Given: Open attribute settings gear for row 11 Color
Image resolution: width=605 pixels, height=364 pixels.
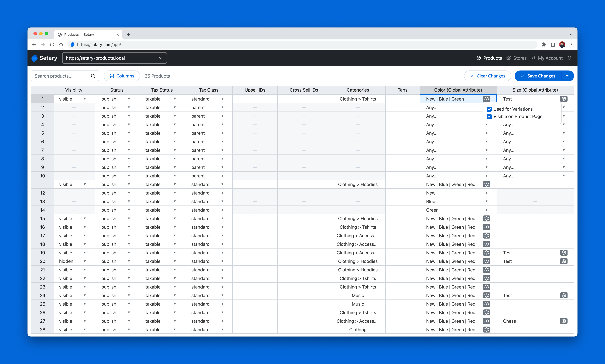Looking at the screenshot, I should (x=486, y=184).
